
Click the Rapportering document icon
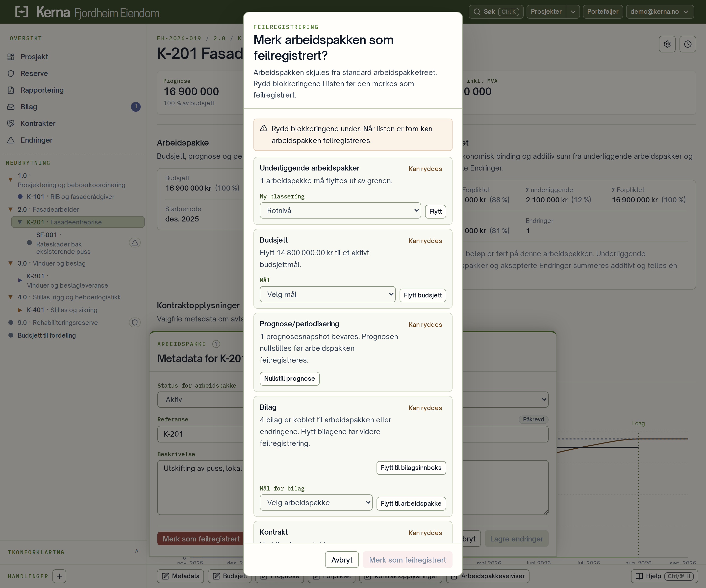click(11, 90)
